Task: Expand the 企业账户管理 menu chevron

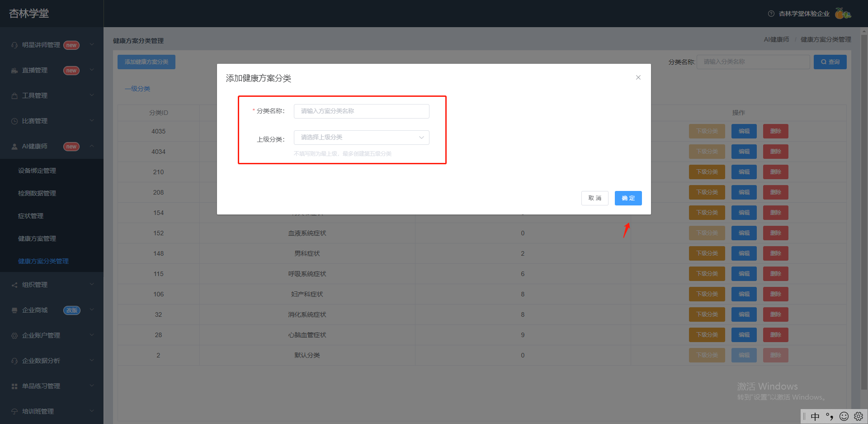Action: [92, 335]
